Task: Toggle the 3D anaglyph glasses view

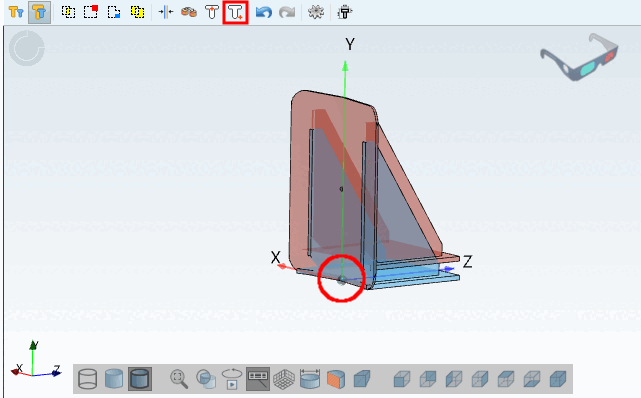Action: tap(579, 57)
